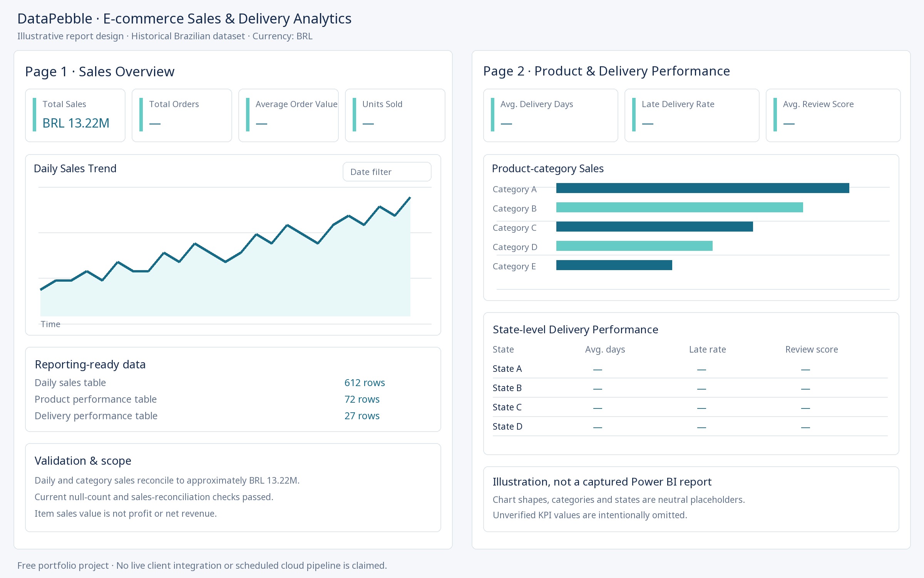Click 'Product-category Sales' chart title
The width and height of the screenshot is (924, 578).
547,169
